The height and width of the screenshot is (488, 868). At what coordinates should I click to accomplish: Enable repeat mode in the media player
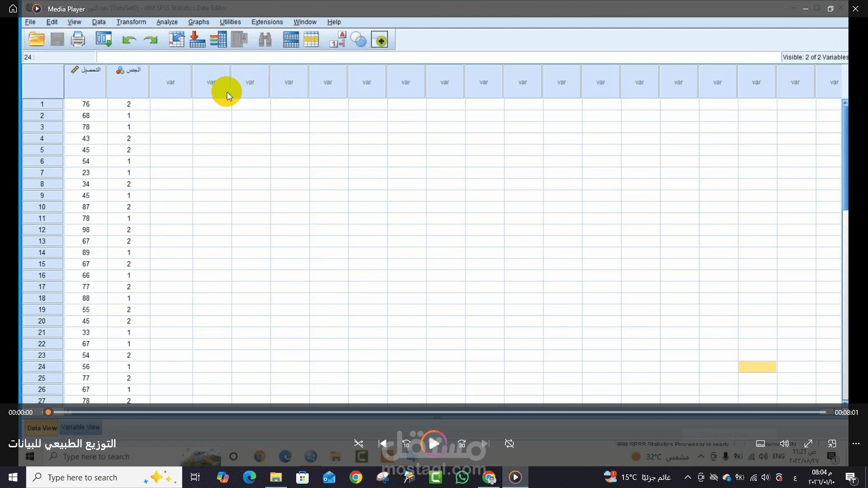(x=509, y=444)
